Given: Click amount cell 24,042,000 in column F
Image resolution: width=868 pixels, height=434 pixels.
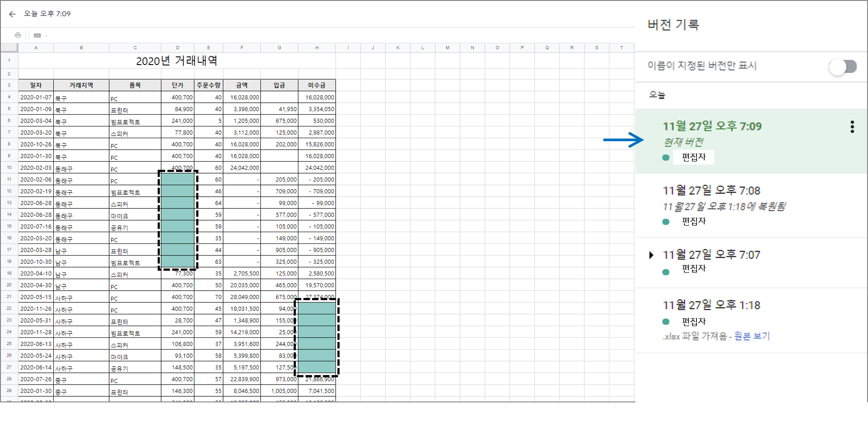Looking at the screenshot, I should [242, 168].
